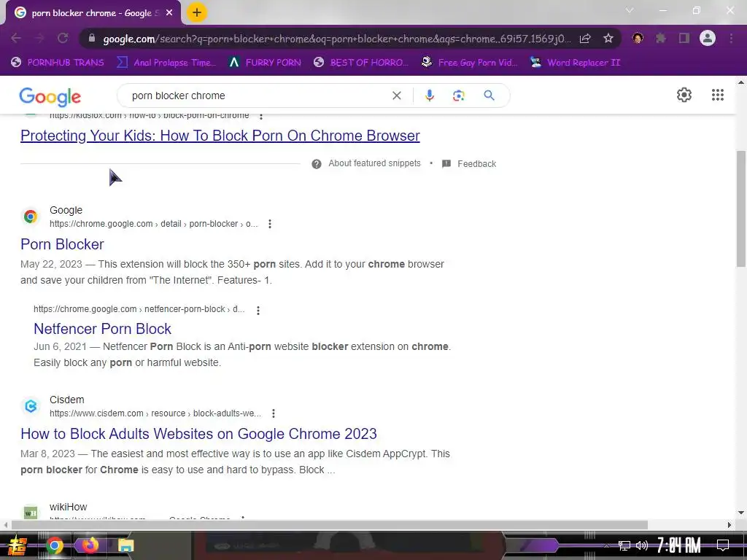The image size is (747, 560).
Task: Start voice search with microphone
Action: coord(429,96)
